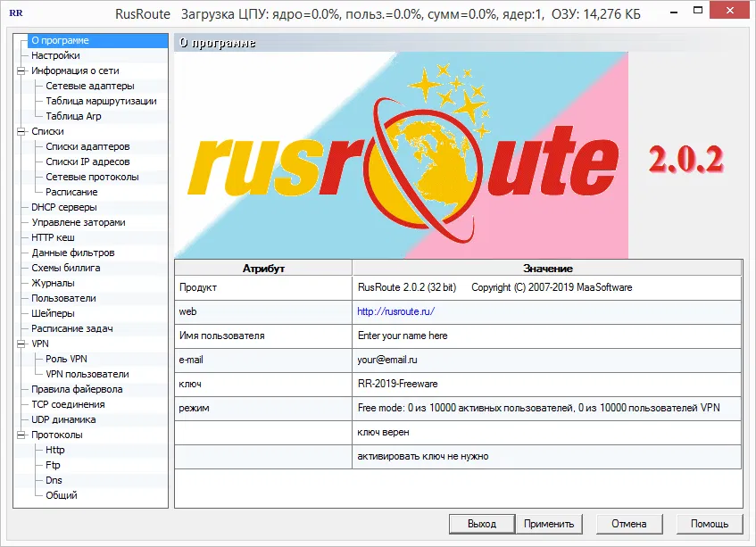Select the Протоколы tree item

pos(56,435)
